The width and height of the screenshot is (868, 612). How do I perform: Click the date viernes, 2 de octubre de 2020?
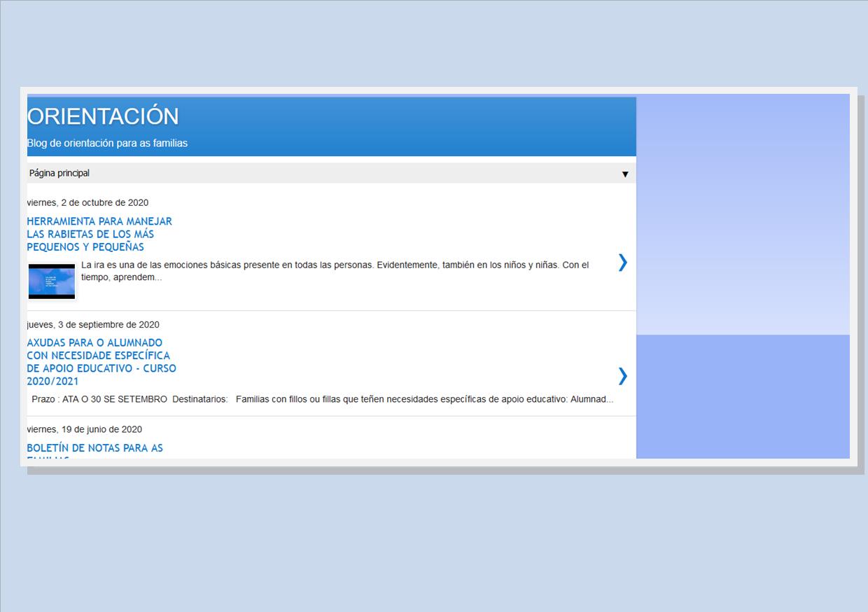coord(87,203)
